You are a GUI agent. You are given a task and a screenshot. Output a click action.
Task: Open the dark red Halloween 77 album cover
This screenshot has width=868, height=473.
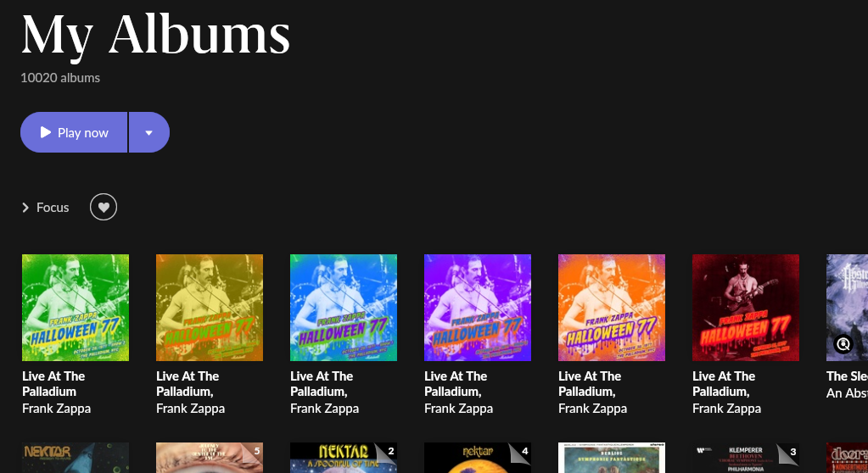click(746, 308)
